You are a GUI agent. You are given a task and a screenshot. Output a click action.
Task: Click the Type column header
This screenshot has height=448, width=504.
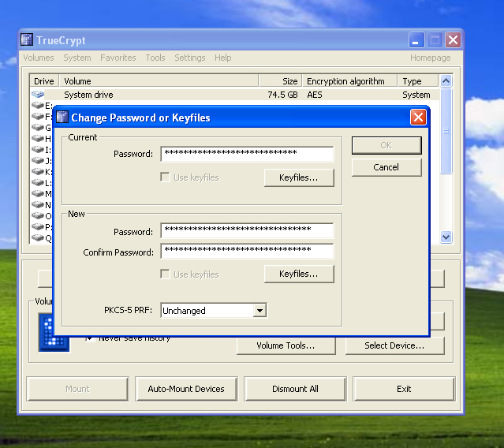click(418, 81)
